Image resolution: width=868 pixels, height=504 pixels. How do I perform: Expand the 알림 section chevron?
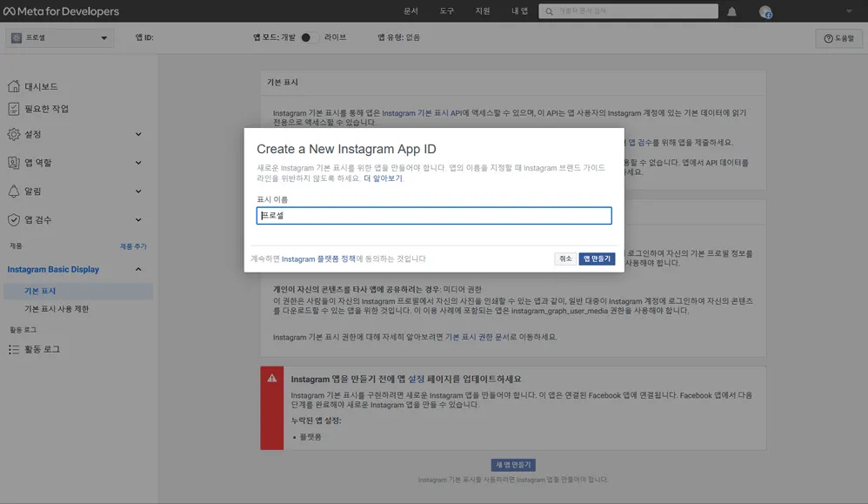pyautogui.click(x=138, y=192)
